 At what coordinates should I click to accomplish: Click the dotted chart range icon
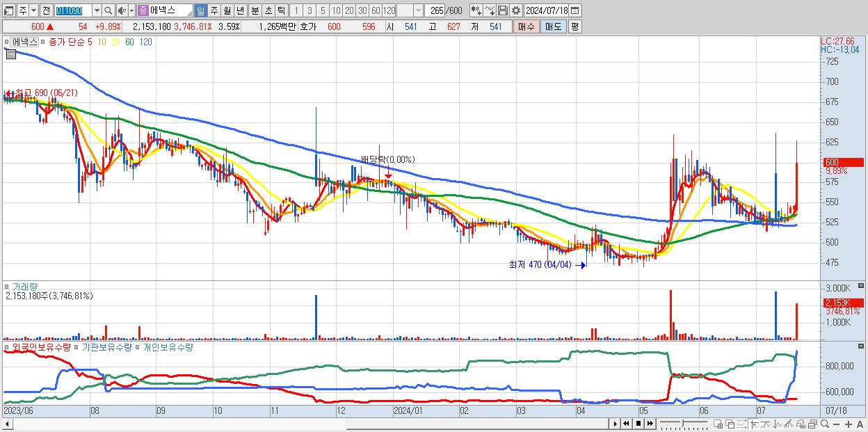[741, 424]
